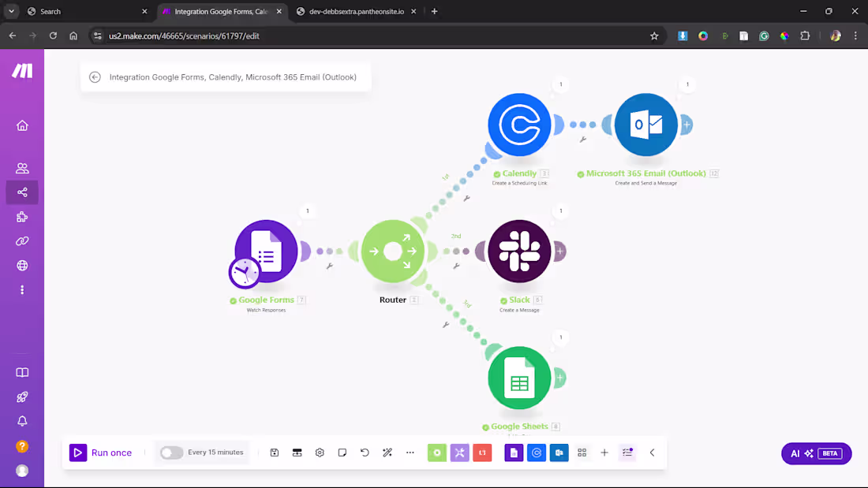Open filter wrench between Forms and Router

pos(329,266)
